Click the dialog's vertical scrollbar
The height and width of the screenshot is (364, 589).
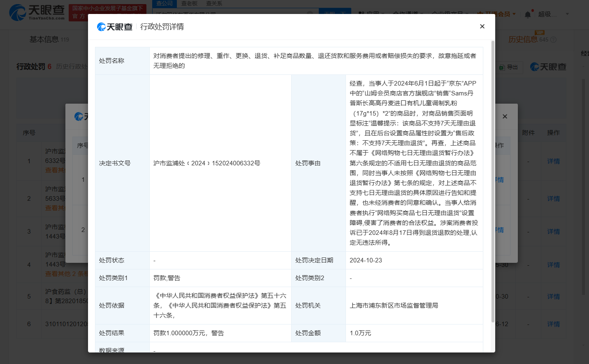point(493,181)
